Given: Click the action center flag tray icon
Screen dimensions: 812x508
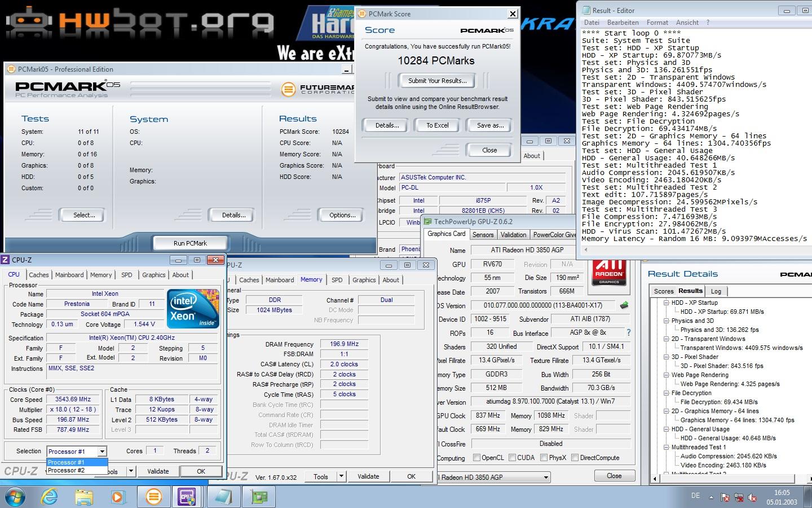Looking at the screenshot, I should 725,498.
